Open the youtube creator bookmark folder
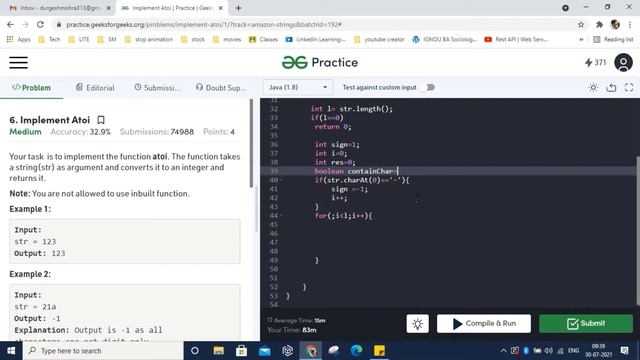Image resolution: width=640 pixels, height=360 pixels. click(379, 40)
